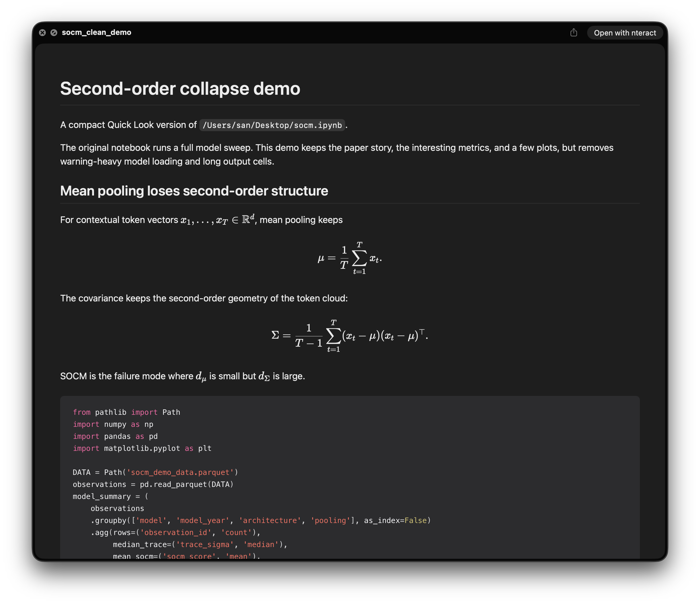Click the 'model_summary = (' code line
Viewport: 700px width, 604px height.
(x=111, y=496)
